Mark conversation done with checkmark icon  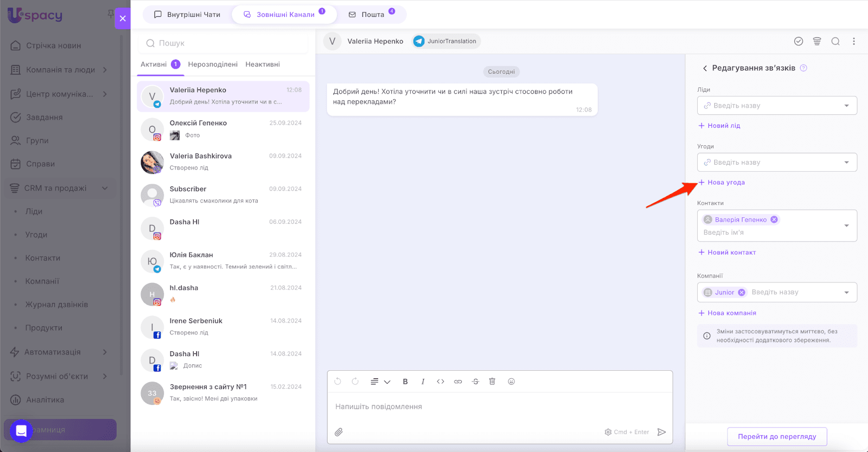point(799,41)
